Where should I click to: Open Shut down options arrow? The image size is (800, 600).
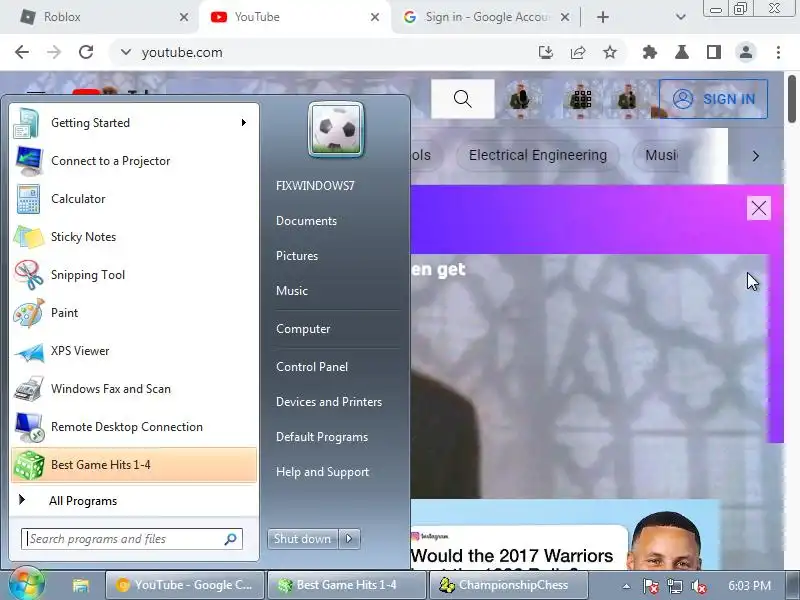[349, 539]
